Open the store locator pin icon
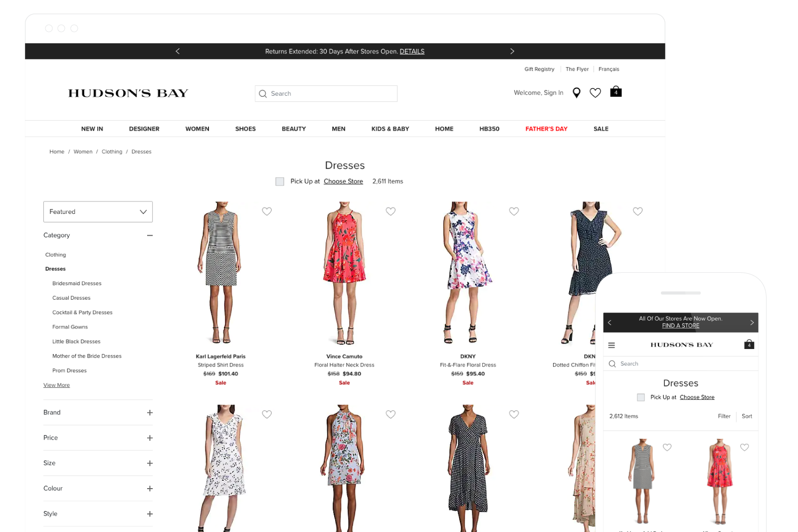 [577, 93]
